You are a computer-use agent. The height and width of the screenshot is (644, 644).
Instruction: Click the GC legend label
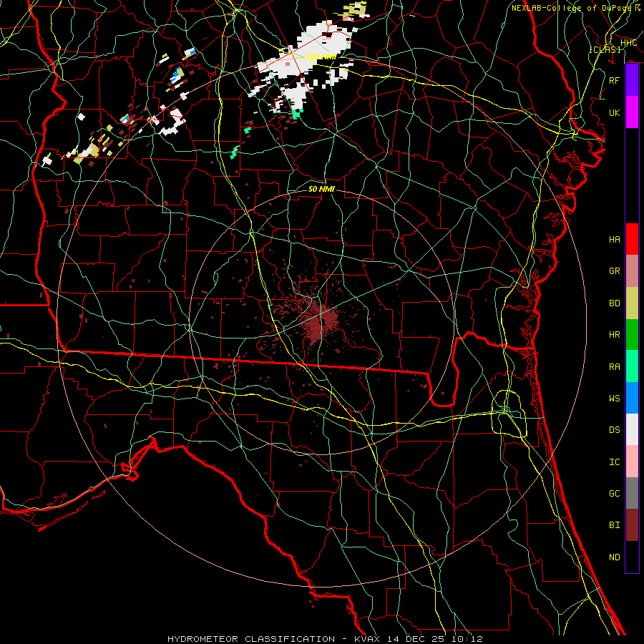pos(614,493)
